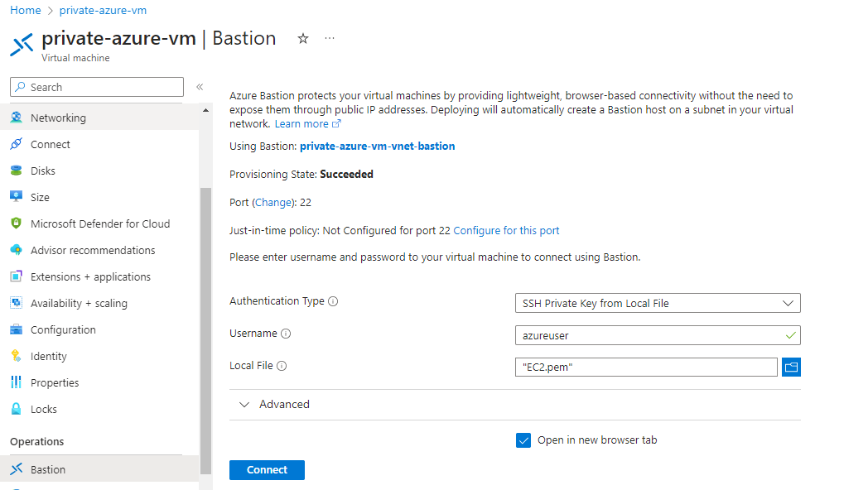
Task: Click the browse folder icon for Local File
Action: pos(791,367)
